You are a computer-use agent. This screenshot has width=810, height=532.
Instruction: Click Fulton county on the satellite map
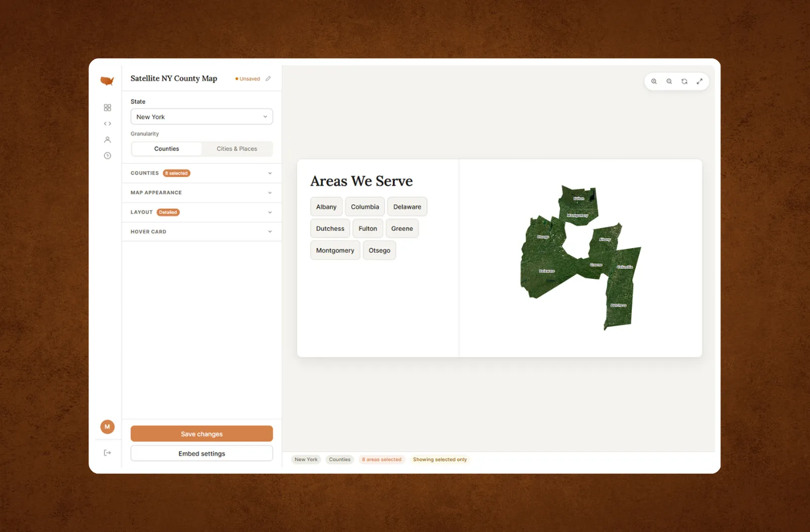tap(579, 199)
